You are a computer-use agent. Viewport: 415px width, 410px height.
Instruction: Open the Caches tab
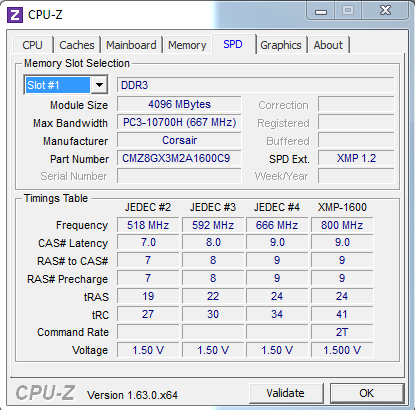coord(77,45)
